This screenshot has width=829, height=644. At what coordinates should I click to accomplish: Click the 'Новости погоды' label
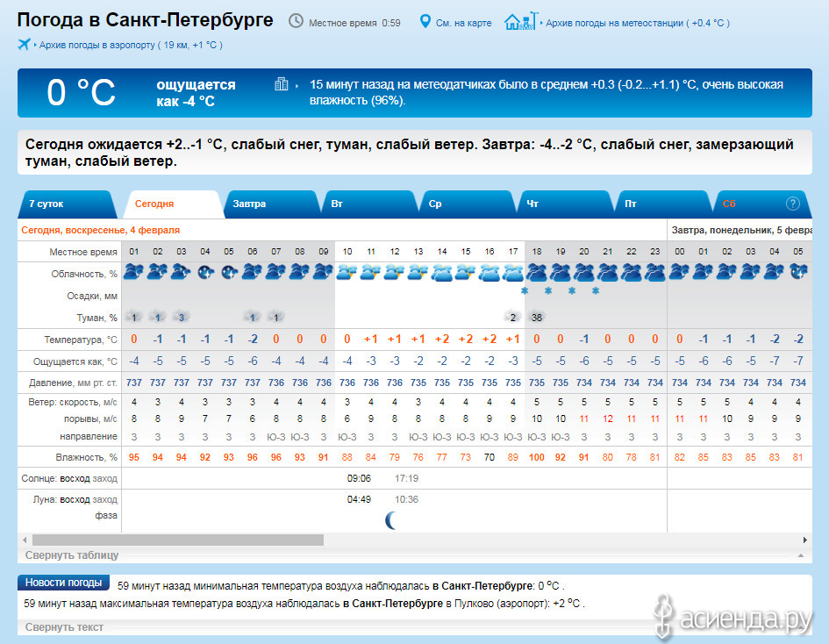pyautogui.click(x=63, y=583)
